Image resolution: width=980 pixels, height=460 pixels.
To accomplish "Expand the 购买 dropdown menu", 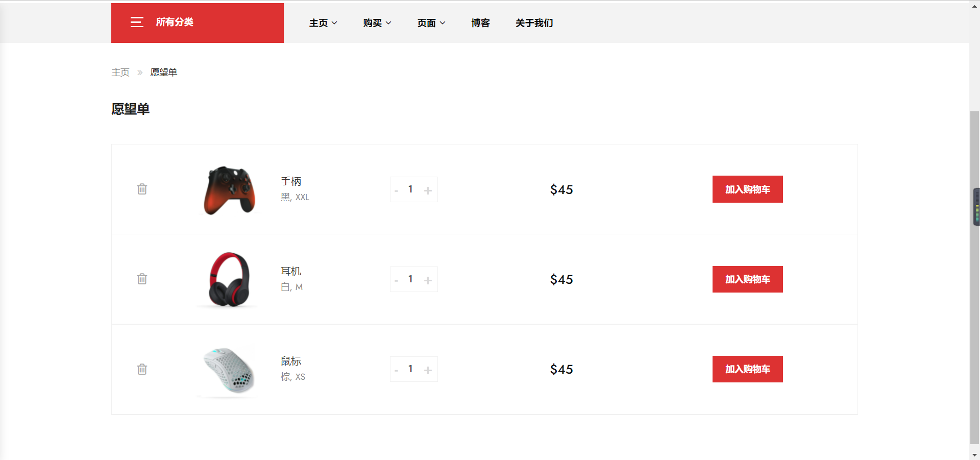I will click(x=377, y=23).
